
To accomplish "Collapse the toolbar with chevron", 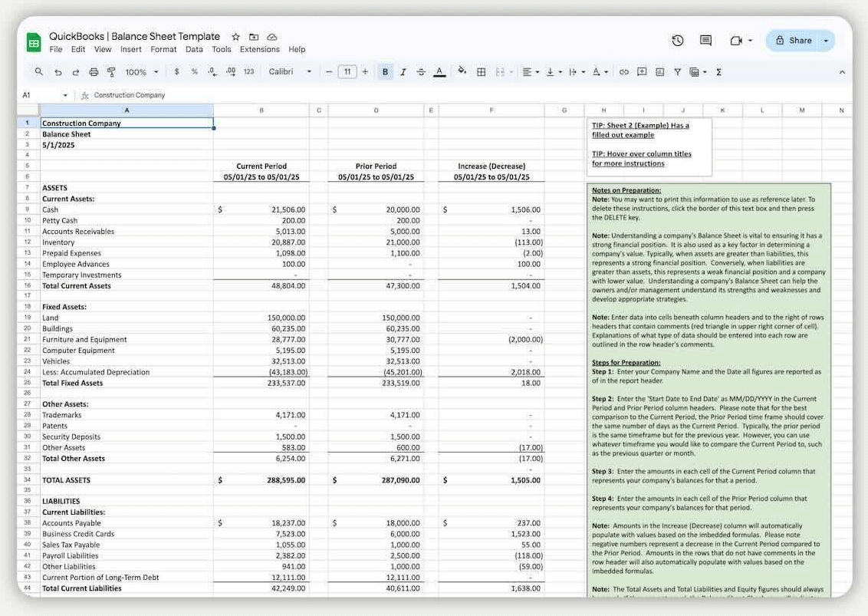I will [x=842, y=72].
